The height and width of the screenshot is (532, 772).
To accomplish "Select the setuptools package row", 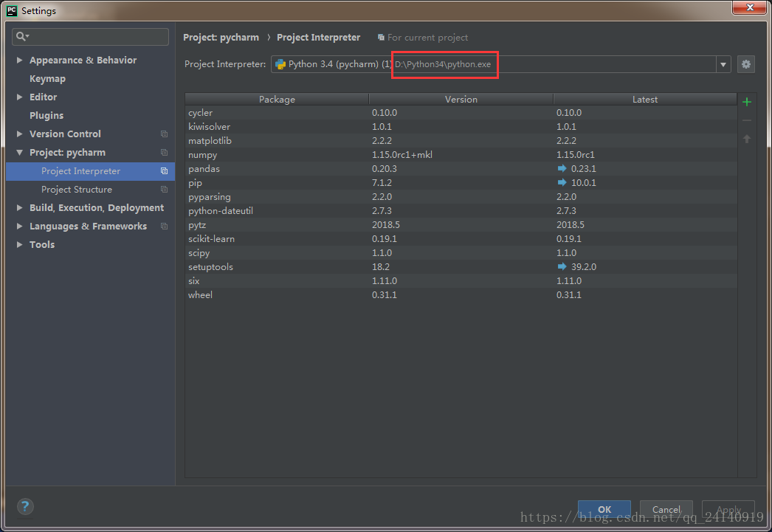I will click(x=461, y=267).
